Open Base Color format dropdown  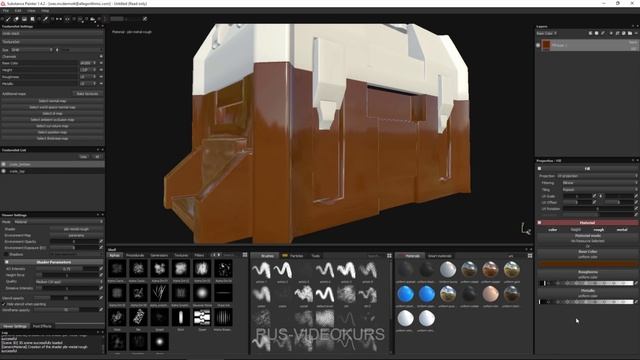(88, 63)
